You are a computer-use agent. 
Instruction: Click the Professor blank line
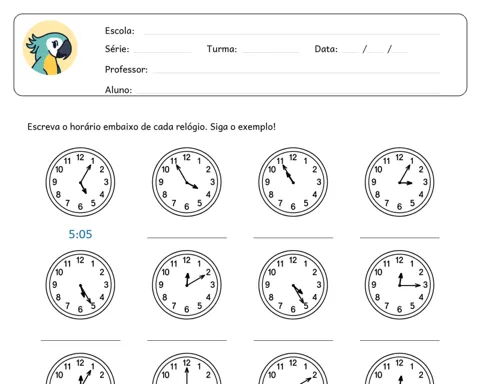coord(296,72)
